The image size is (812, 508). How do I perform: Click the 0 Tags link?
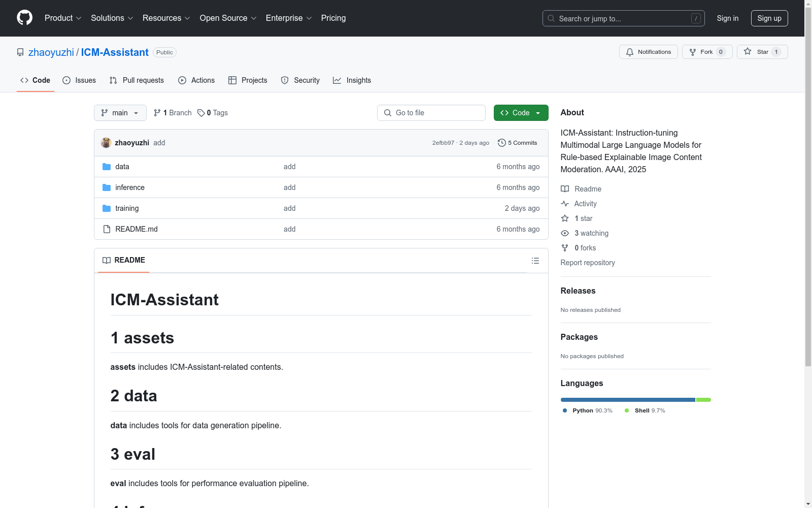(213, 113)
